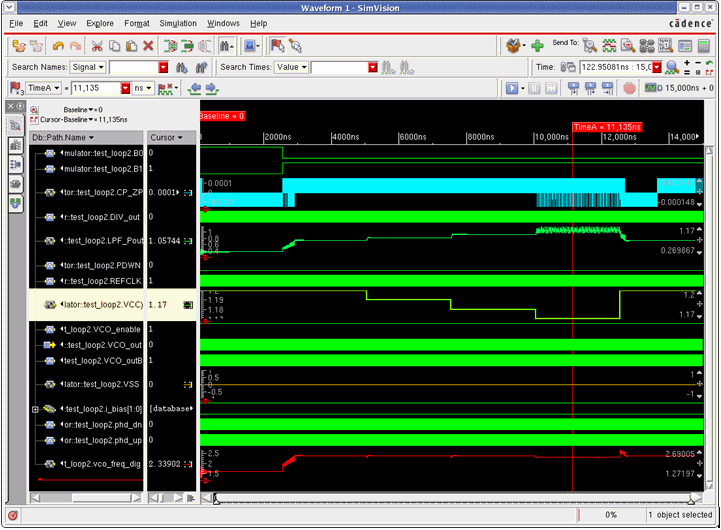
Task: Open the Explore menu
Action: click(x=99, y=22)
